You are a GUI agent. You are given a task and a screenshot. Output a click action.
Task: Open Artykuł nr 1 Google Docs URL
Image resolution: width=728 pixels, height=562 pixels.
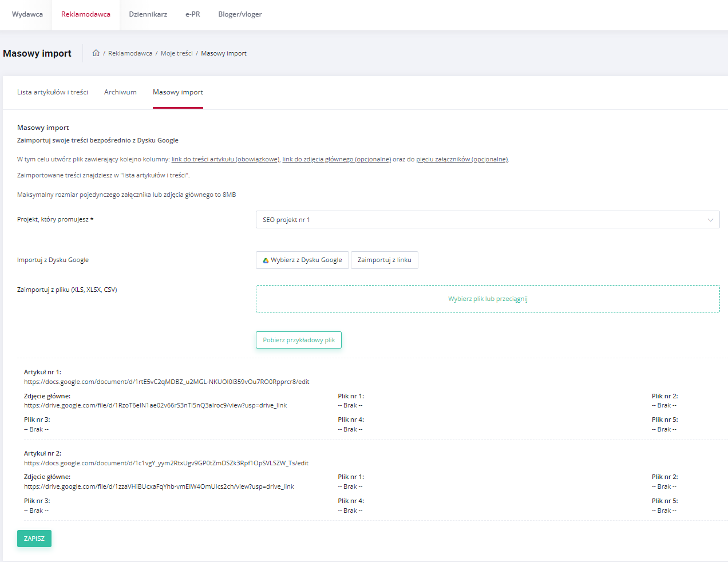(x=167, y=382)
